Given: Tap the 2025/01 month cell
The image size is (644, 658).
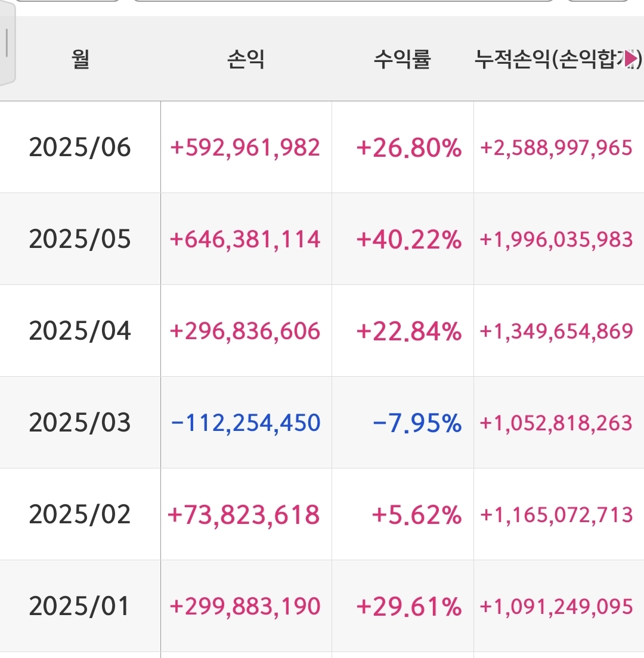Looking at the screenshot, I should 80,606.
